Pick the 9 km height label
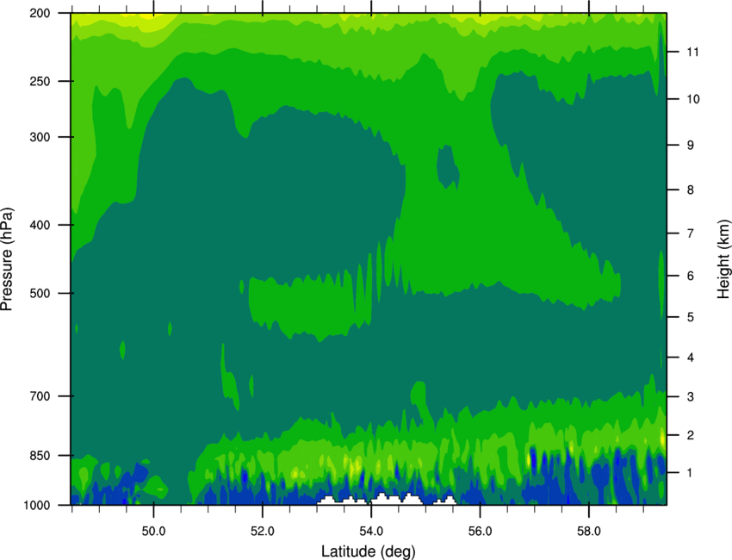This screenshot has height=560, width=732. point(690,146)
